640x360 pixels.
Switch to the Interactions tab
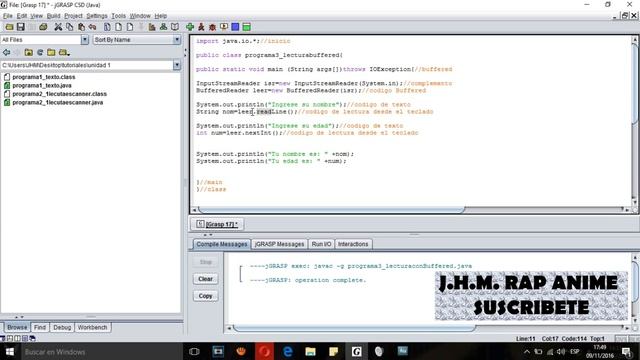point(353,244)
